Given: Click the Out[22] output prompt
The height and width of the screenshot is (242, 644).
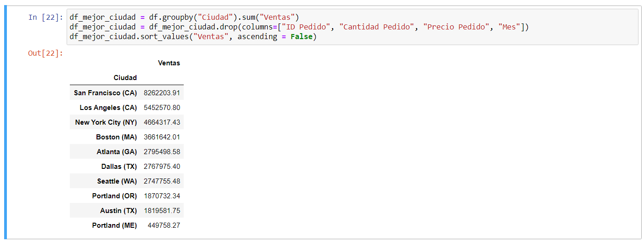Looking at the screenshot, I should coord(45,53).
